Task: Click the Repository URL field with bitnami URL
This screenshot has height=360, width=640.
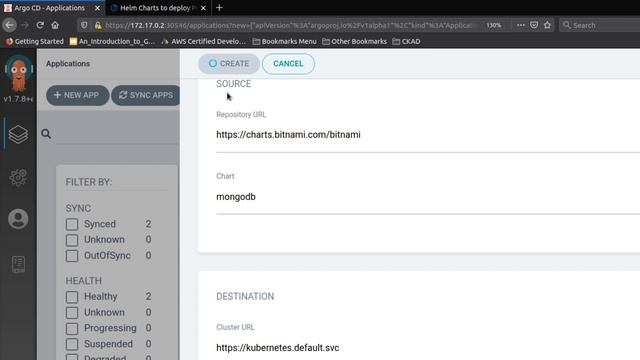Action: [428, 135]
